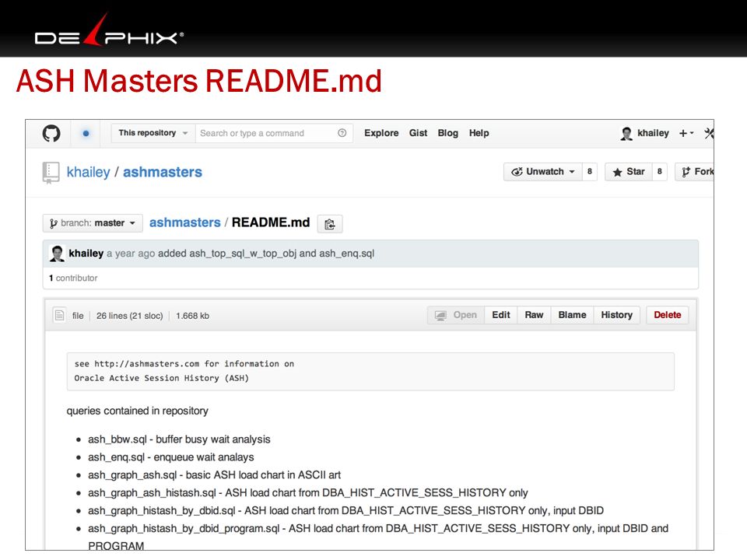View the file History
Viewport: 747px width, 560px height.
point(616,315)
